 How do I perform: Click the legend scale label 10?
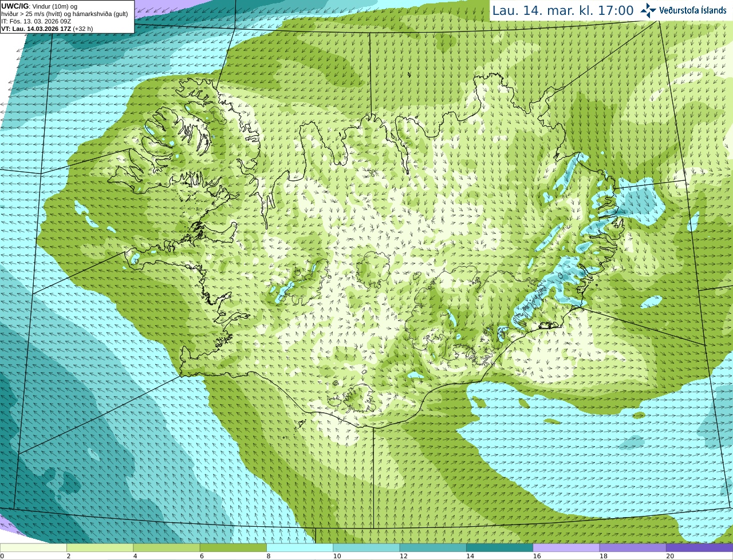pyautogui.click(x=337, y=556)
